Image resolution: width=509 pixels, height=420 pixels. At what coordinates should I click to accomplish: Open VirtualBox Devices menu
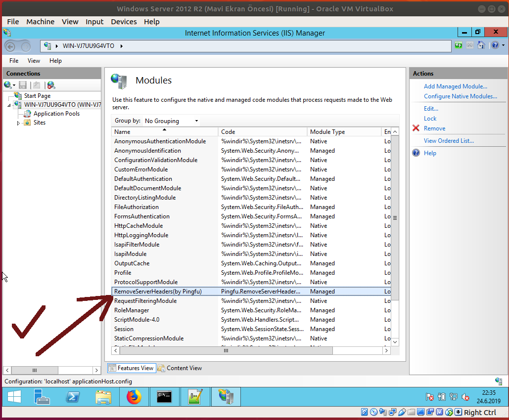click(124, 22)
